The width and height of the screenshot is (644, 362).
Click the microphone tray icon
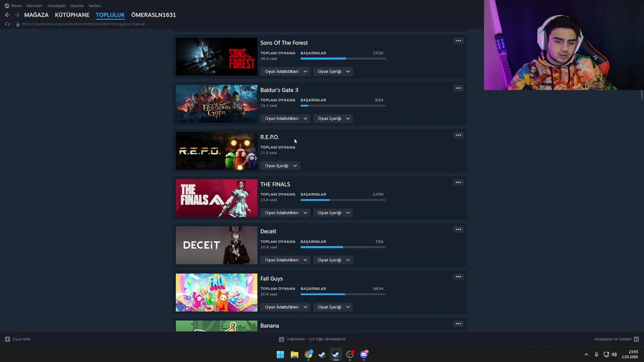pos(596,354)
